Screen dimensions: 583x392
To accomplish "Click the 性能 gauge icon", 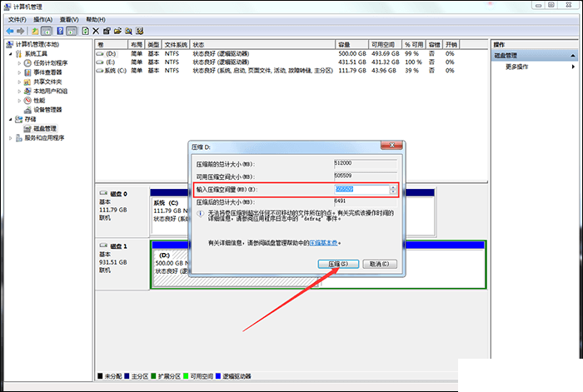I will pos(27,101).
